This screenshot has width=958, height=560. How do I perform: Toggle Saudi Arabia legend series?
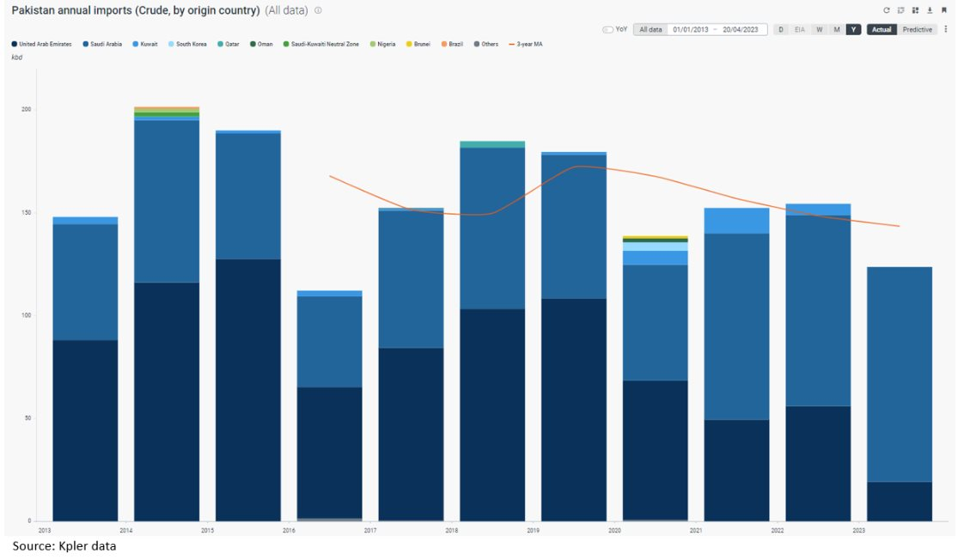click(102, 44)
